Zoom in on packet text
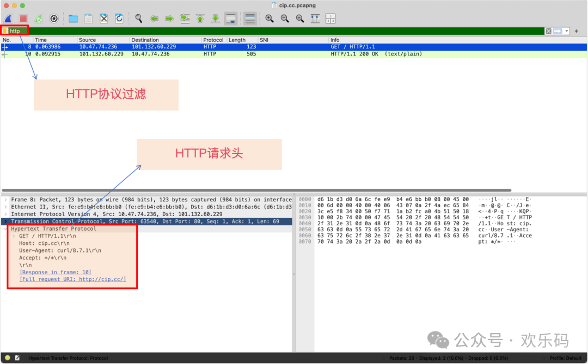The width and height of the screenshot is (588, 364). tap(269, 18)
